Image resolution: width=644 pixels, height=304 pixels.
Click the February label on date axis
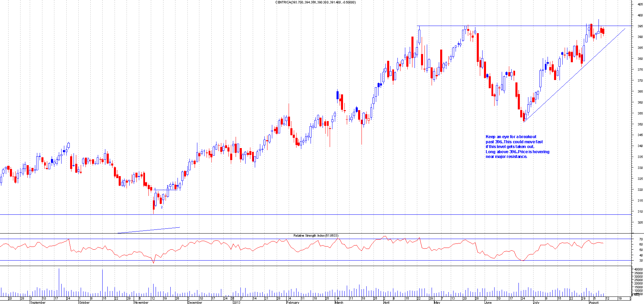click(293, 302)
